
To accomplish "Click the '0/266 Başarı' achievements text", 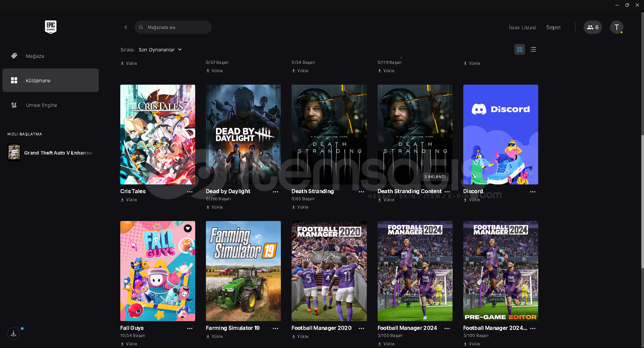I will [x=218, y=199].
